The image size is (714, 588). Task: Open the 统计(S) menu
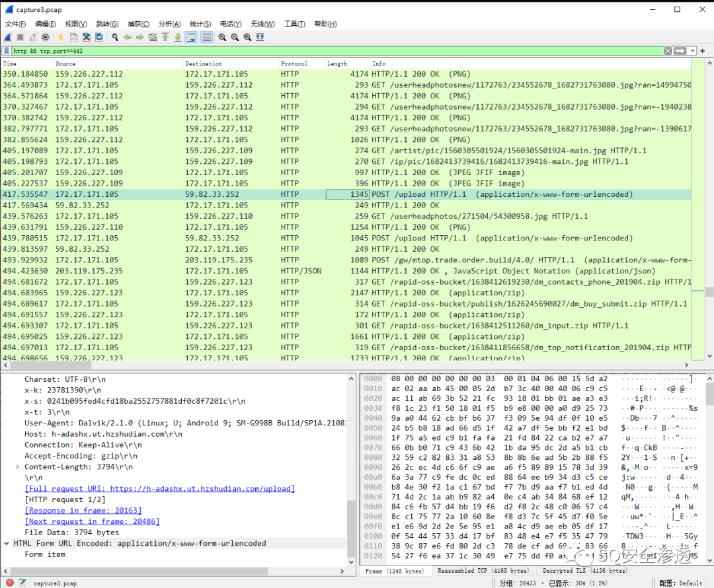200,24
